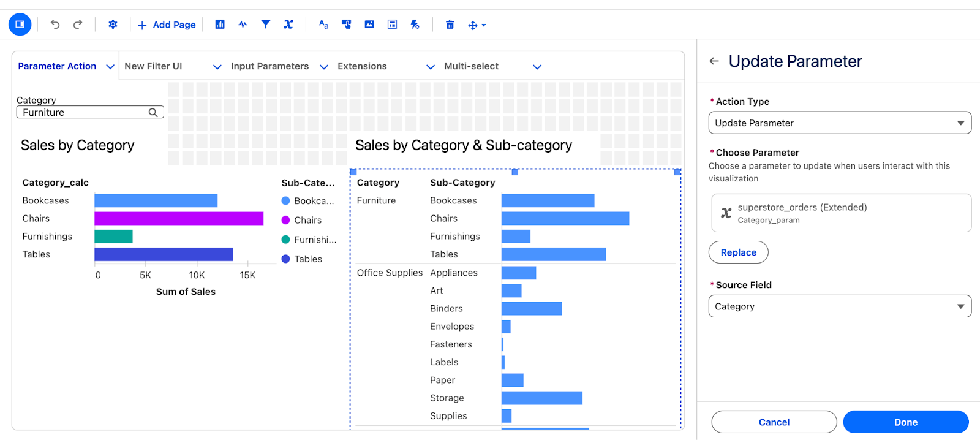Switch to the Input Parameters tab
Viewport: 980px width, 440px height.
point(269,66)
